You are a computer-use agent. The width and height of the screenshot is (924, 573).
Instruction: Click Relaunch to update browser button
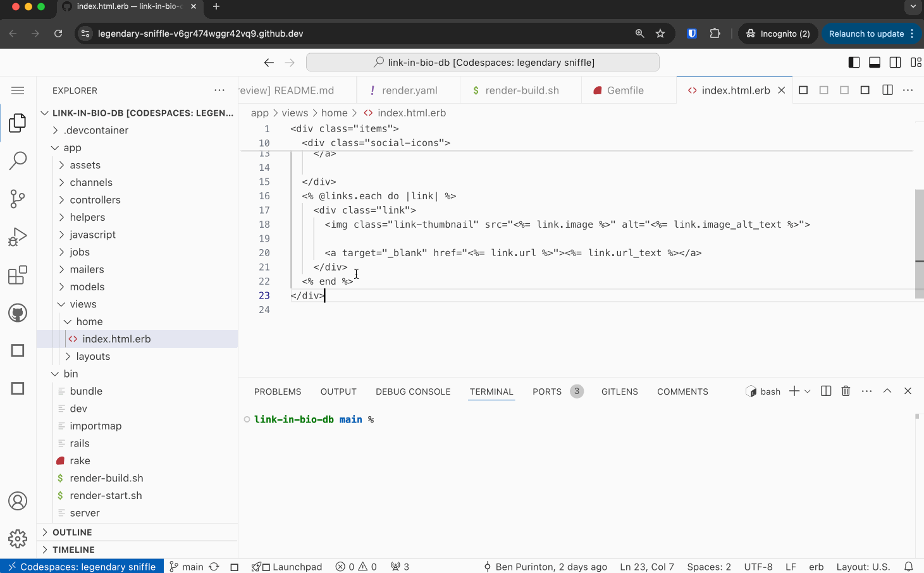(x=872, y=34)
